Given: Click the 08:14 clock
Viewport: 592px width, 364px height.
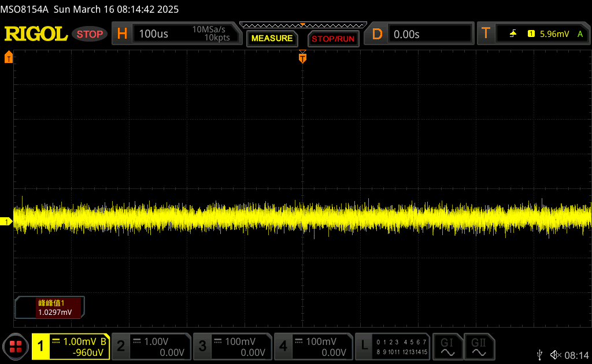Looking at the screenshot, I should pos(576,355).
